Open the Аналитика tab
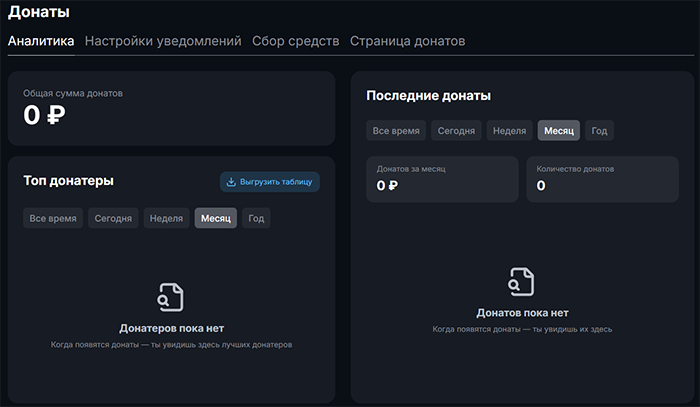This screenshot has width=700, height=407. click(41, 41)
